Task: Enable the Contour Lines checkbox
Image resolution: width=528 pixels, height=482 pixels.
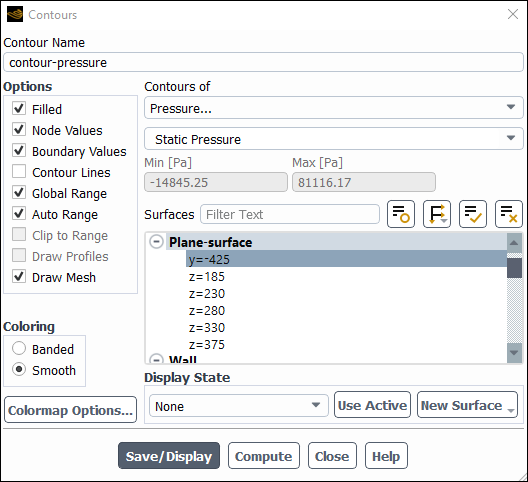Action: 19,171
